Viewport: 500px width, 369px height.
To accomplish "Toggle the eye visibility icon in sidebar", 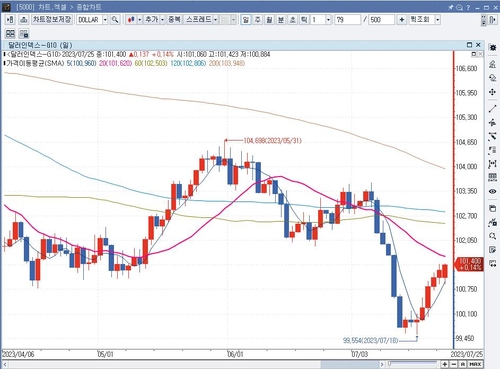I will 492,191.
